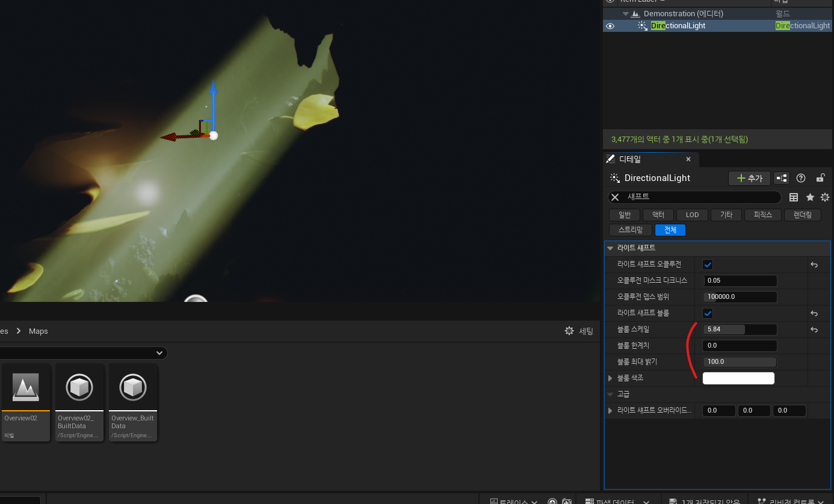Viewport: 834px width, 504px height.
Task: Collapse the 라이트 섀프트 section
Action: pos(610,248)
